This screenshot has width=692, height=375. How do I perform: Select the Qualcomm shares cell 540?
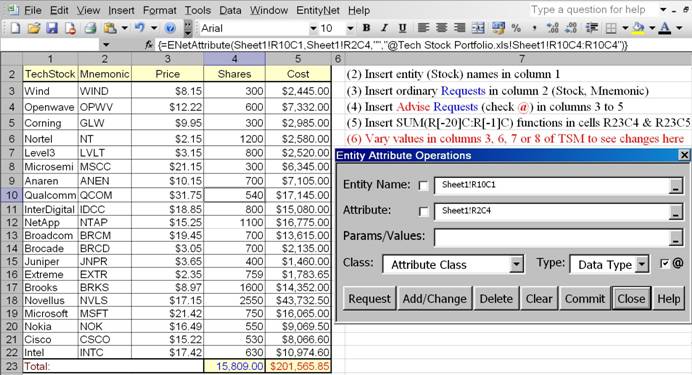coord(234,195)
